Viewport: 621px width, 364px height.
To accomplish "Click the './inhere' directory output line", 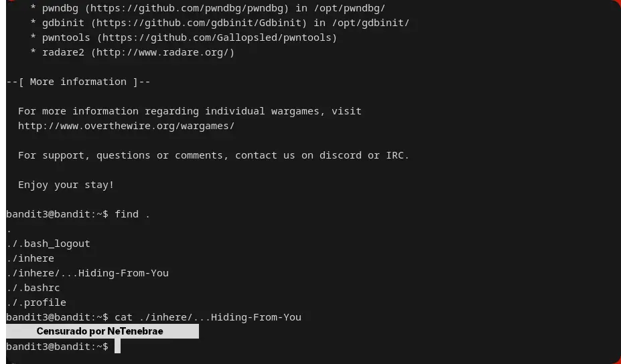I will coord(30,258).
